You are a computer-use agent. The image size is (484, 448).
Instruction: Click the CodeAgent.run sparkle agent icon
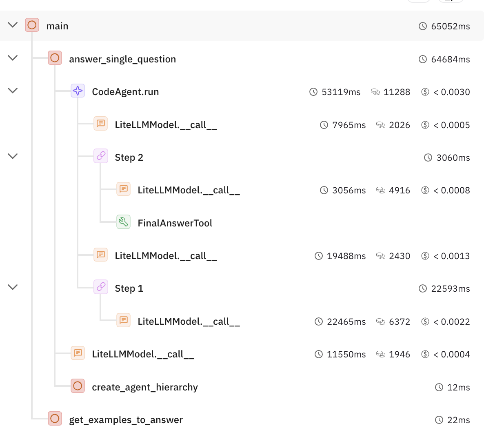click(x=78, y=91)
